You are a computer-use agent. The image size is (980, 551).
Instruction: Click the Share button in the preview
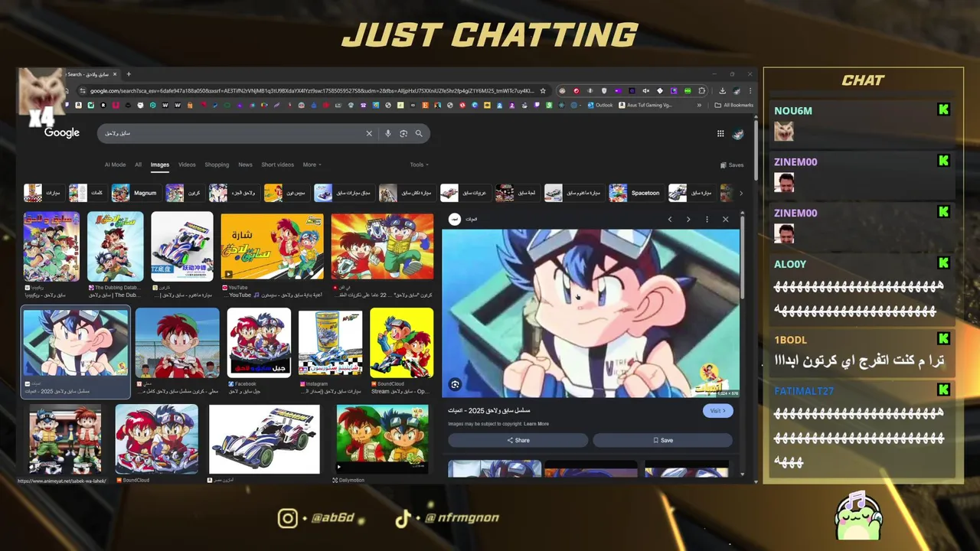(518, 440)
